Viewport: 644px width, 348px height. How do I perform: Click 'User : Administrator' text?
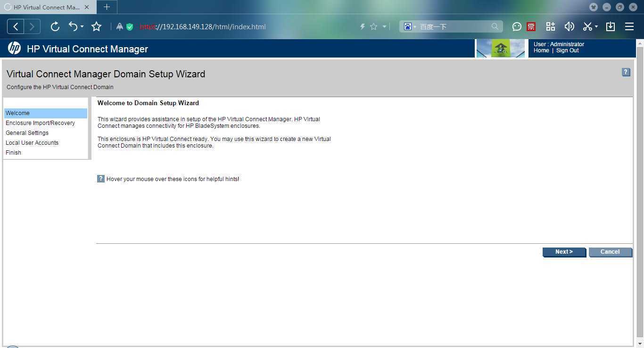click(x=559, y=44)
